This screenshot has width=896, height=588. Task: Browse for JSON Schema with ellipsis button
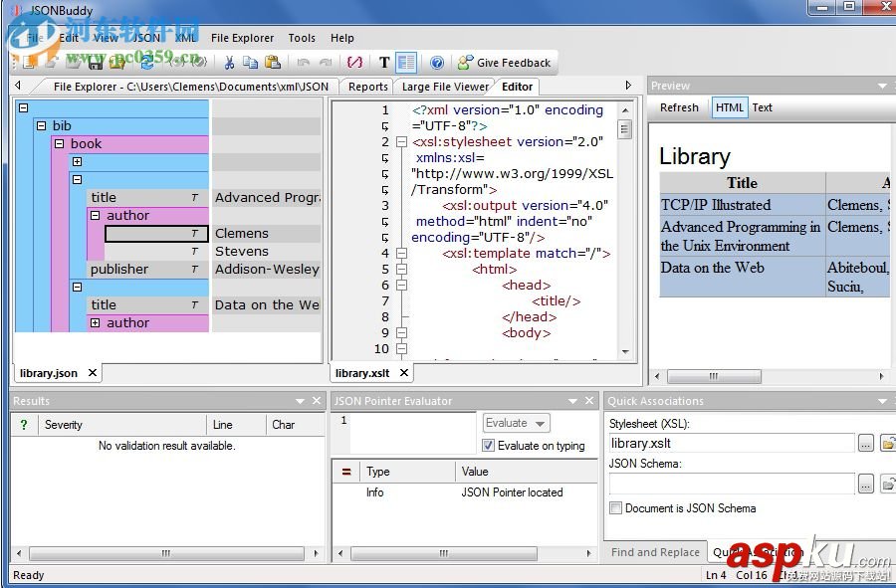(866, 485)
